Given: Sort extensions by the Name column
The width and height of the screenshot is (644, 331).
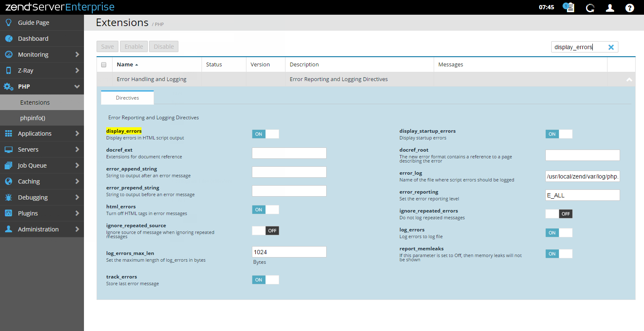Looking at the screenshot, I should tap(125, 65).
